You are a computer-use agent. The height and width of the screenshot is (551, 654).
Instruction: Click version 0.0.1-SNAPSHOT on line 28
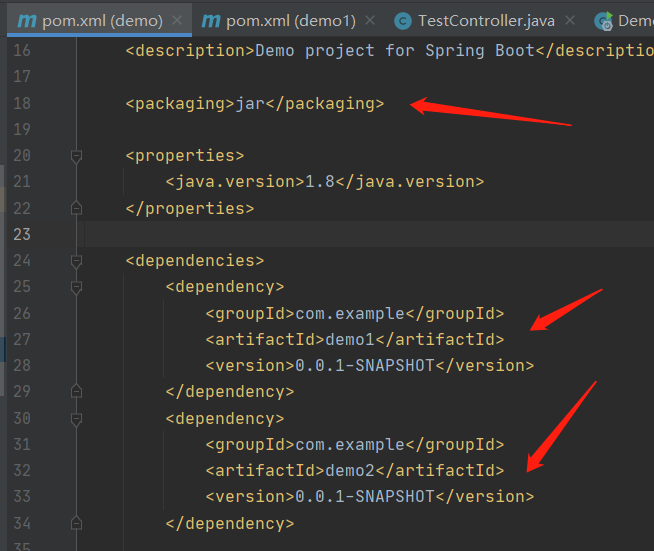coord(370,365)
